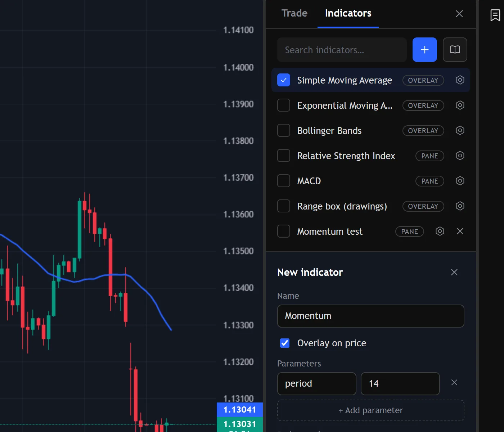Screen dimensions: 504x432
Task: Select the Indicators tab
Action: click(348, 13)
